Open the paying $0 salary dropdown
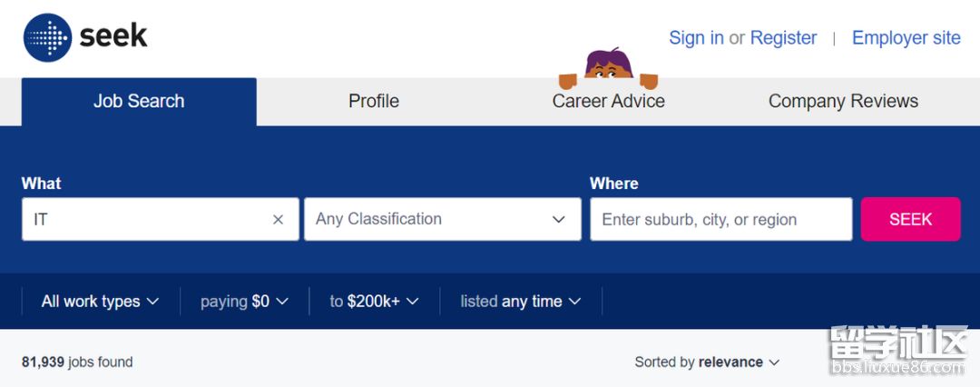This screenshot has width=980, height=387. (x=244, y=302)
